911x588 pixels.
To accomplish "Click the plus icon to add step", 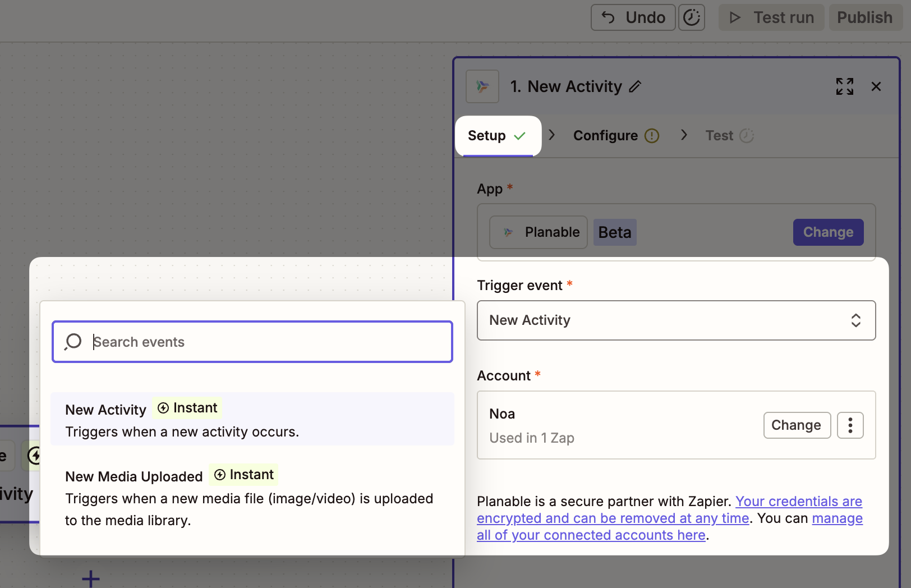I will [91, 578].
